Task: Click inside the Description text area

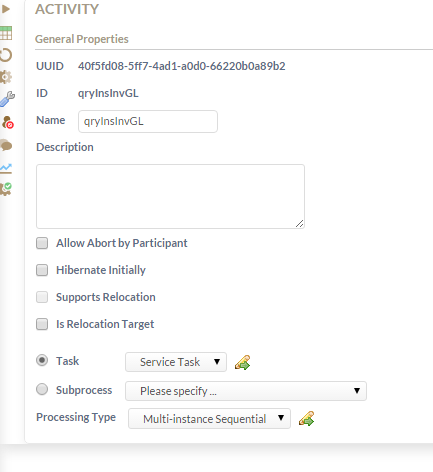Action: [x=170, y=196]
